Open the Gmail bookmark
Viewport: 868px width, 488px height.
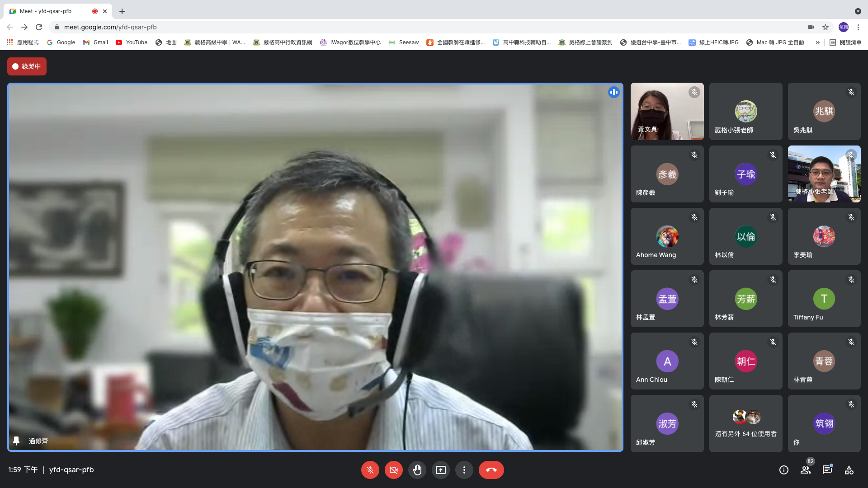(x=95, y=42)
